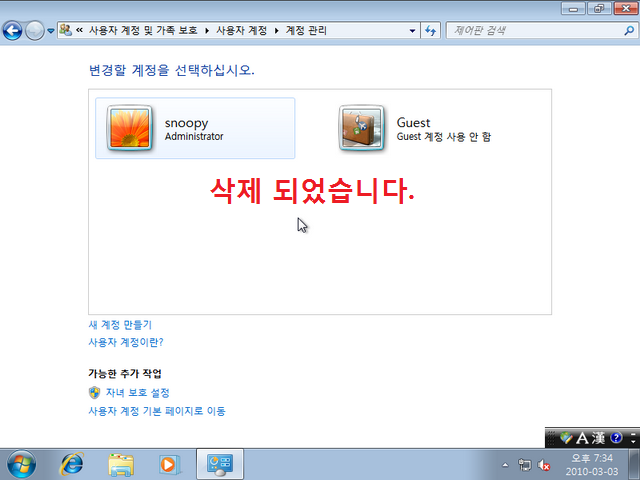
Task: Click the IME pad icon in language bar
Action: [566, 438]
